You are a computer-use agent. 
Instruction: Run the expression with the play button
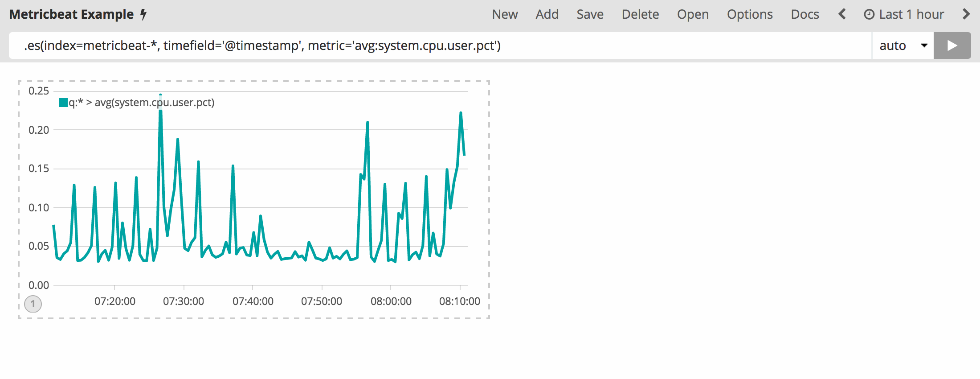click(952, 45)
